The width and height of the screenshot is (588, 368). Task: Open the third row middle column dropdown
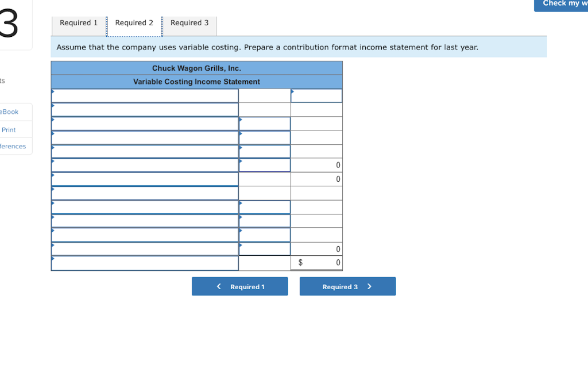(264, 122)
